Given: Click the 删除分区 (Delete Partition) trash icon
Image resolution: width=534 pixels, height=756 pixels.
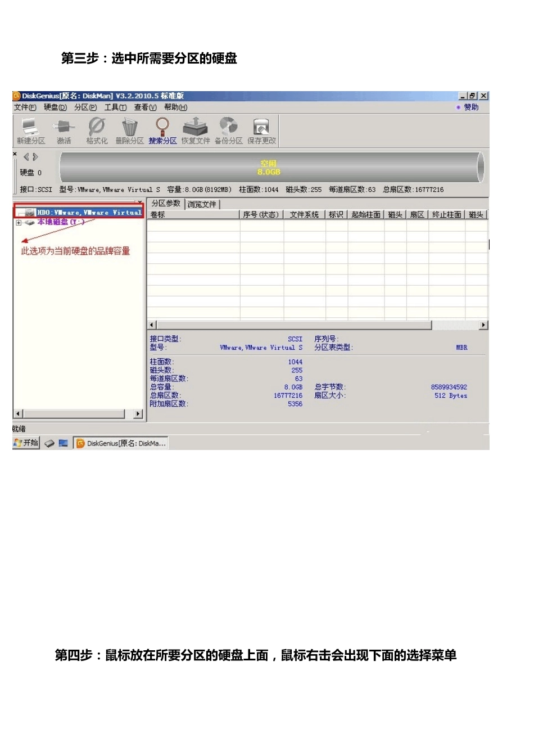Looking at the screenshot, I should 130,130.
